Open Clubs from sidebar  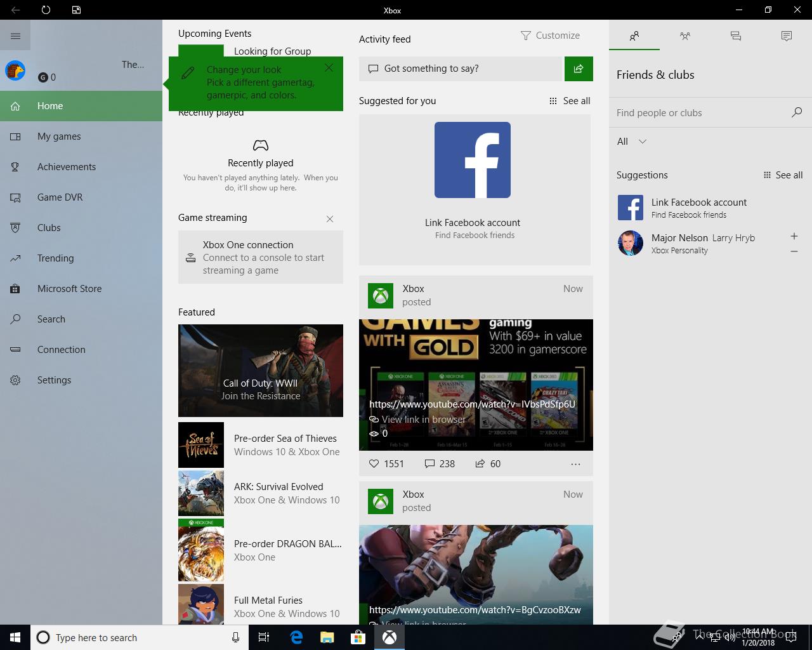81,228
